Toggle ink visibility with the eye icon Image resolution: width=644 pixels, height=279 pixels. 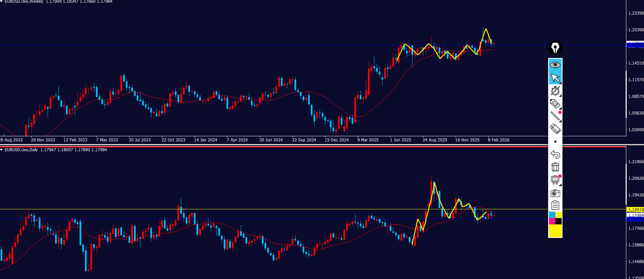point(555,65)
